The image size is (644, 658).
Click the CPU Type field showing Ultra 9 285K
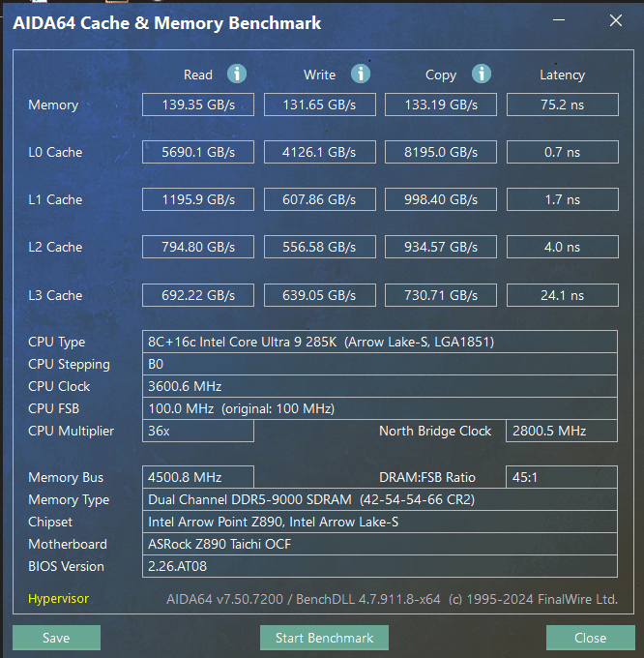[x=379, y=342]
